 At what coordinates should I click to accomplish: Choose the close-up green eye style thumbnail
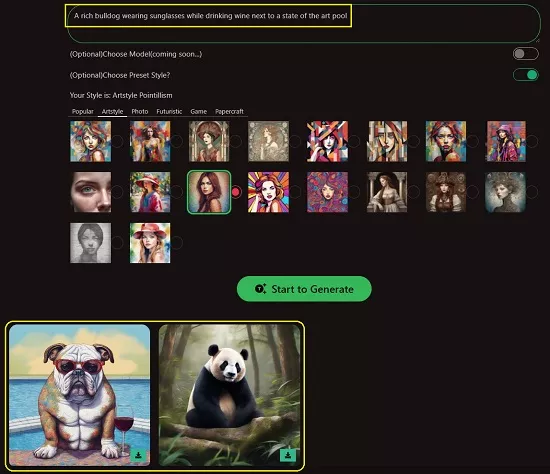coord(90,192)
